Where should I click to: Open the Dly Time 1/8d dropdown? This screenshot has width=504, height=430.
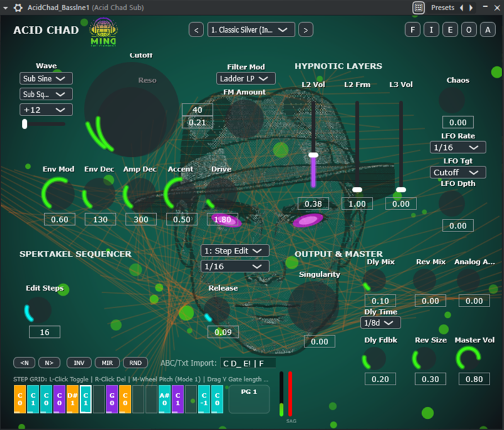tap(381, 322)
